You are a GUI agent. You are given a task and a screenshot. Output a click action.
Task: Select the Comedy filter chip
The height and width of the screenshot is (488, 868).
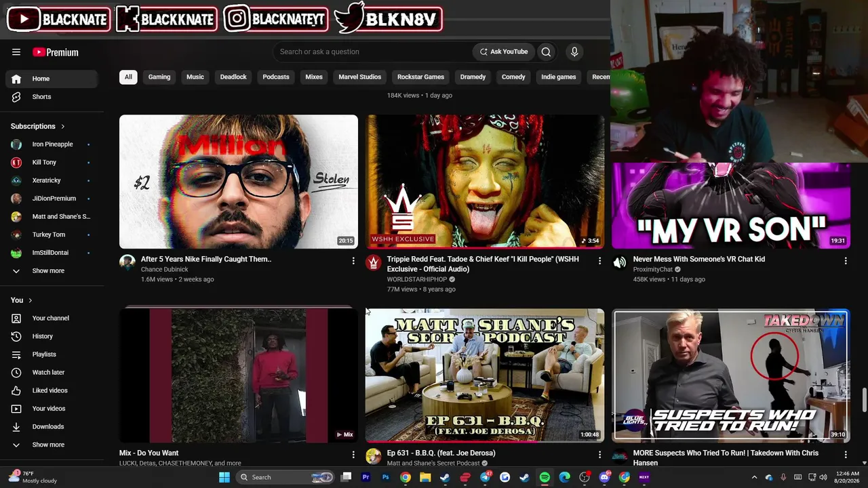[x=513, y=77]
